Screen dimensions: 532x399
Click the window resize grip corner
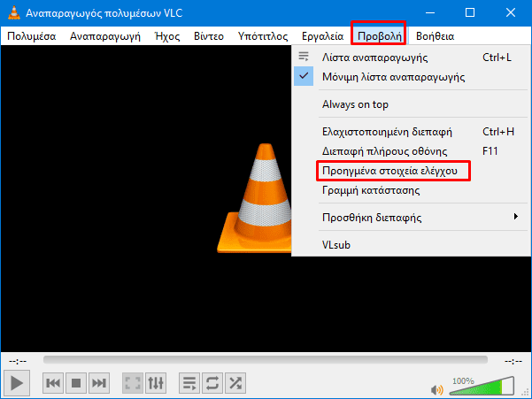point(527,393)
